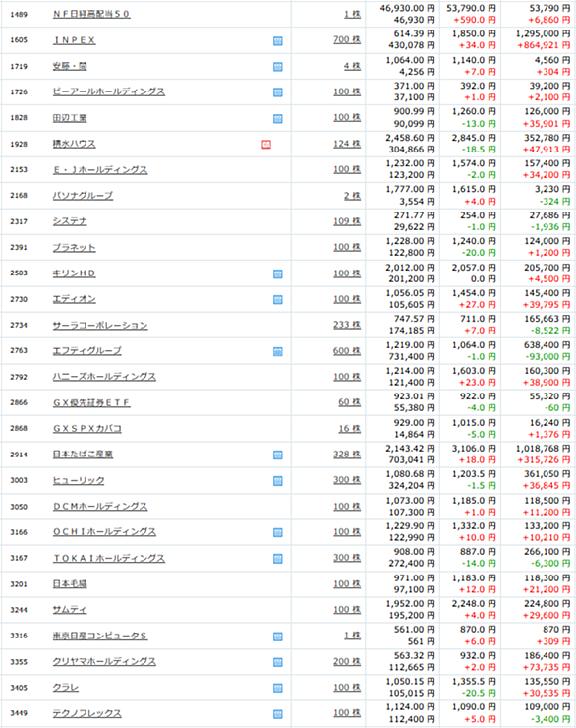Open the INPEX stock name link

[x=74, y=40]
